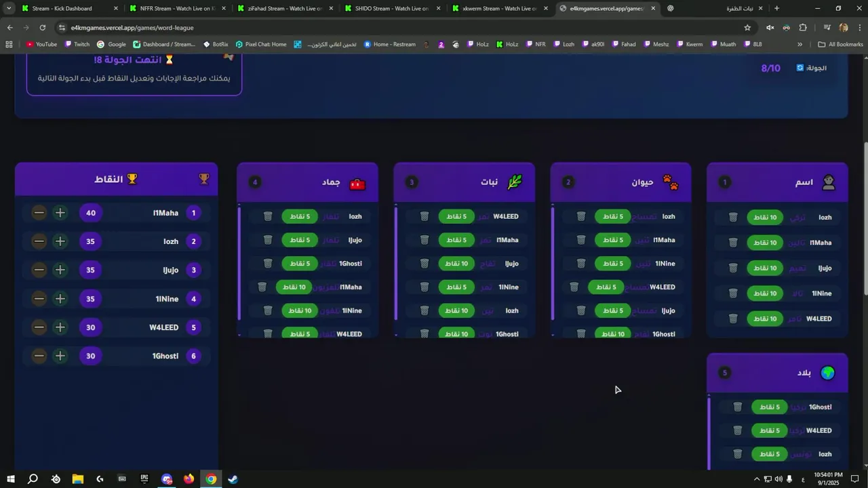Increase IJujo's score with plus
This screenshot has width=868, height=488.
point(60,270)
